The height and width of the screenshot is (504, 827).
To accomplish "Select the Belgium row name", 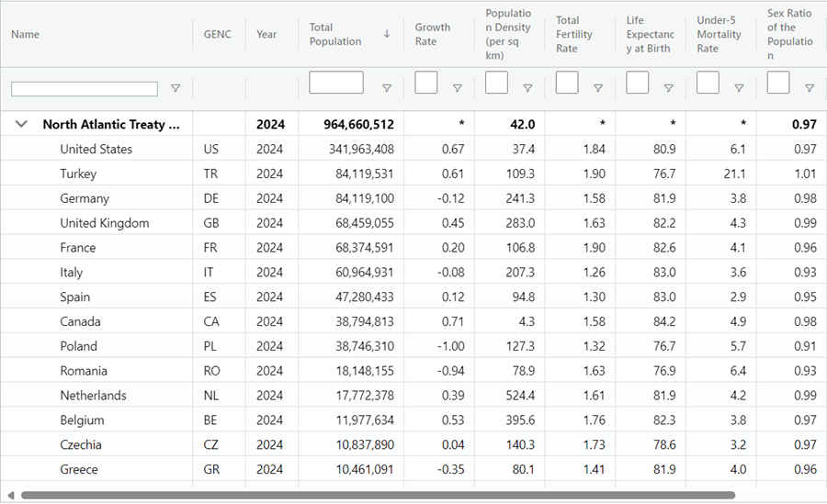I will (x=82, y=420).
